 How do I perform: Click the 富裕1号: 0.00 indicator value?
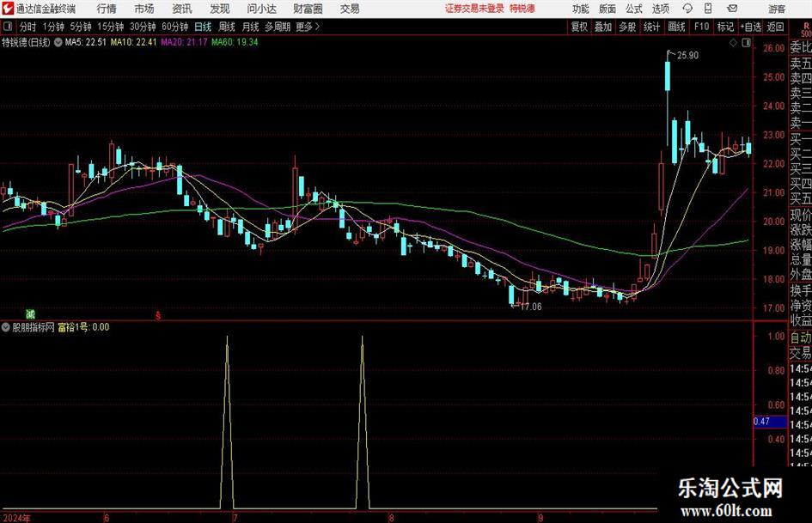click(x=83, y=327)
